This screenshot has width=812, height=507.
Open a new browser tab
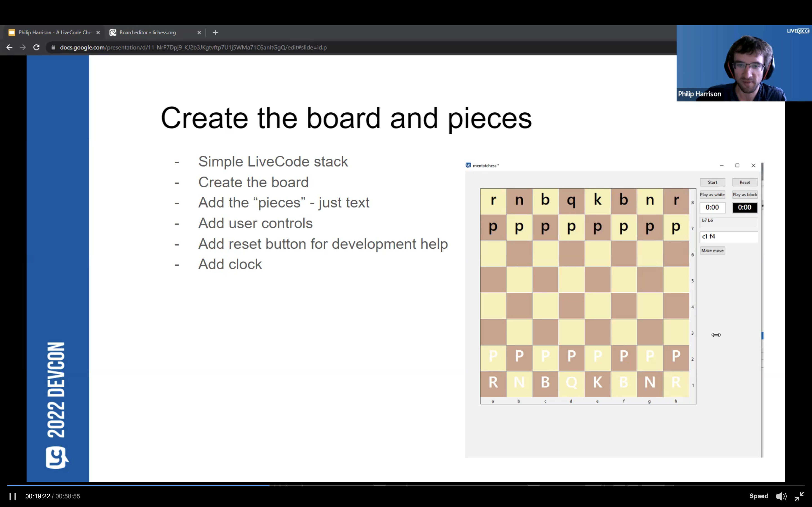(x=215, y=33)
